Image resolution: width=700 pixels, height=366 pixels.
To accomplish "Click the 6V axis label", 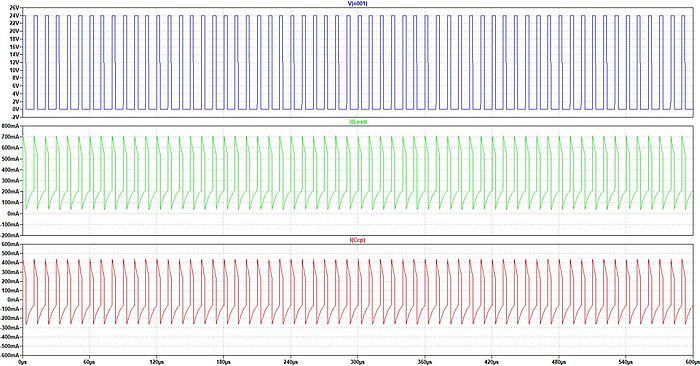I will pos(16,86).
